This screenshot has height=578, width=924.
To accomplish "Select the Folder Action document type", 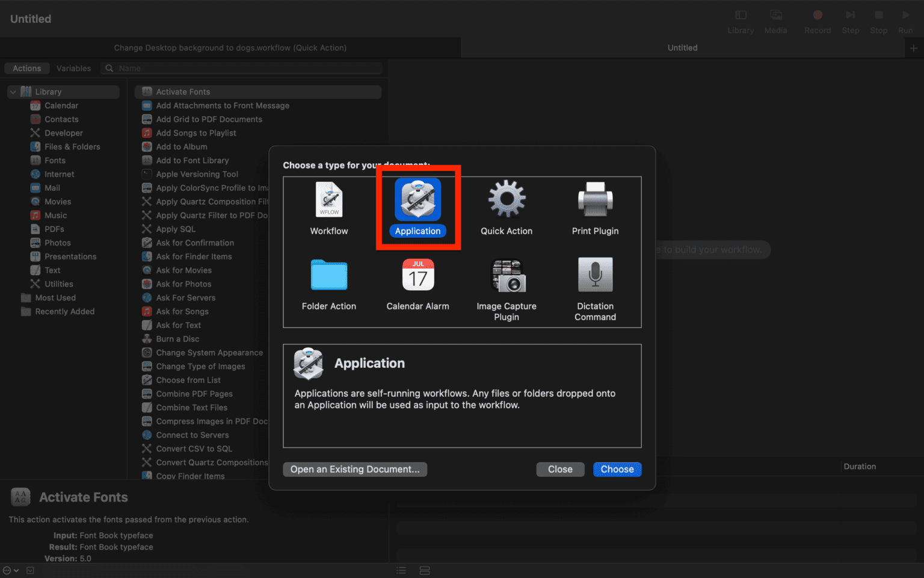I will [328, 275].
